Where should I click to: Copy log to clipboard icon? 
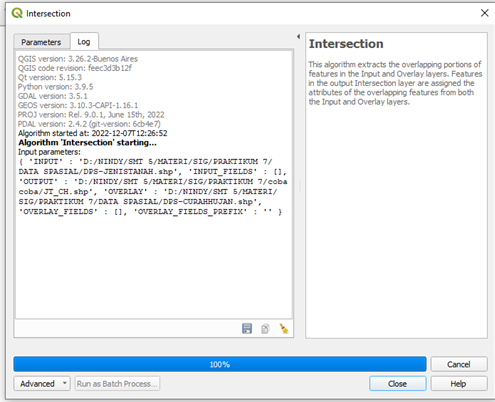pos(265,329)
